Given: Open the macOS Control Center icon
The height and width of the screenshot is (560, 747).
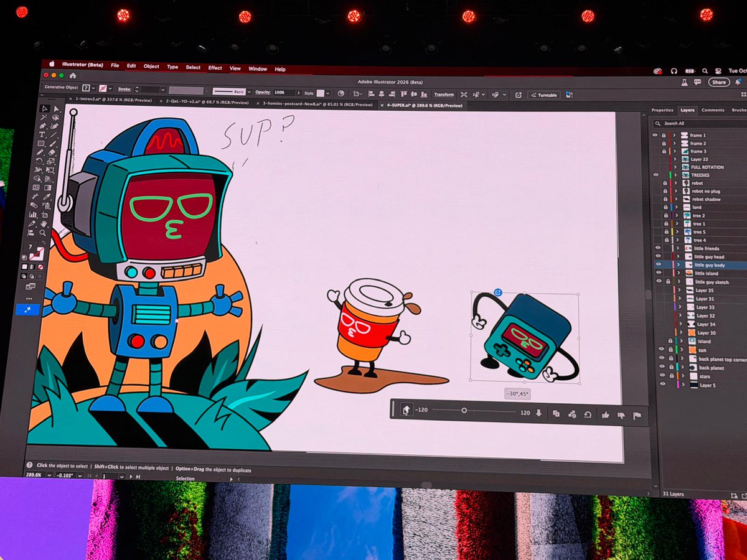Looking at the screenshot, I should coord(720,71).
